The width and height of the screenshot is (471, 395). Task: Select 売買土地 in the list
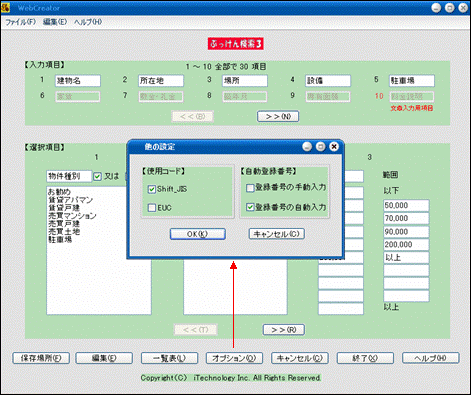pyautogui.click(x=64, y=232)
